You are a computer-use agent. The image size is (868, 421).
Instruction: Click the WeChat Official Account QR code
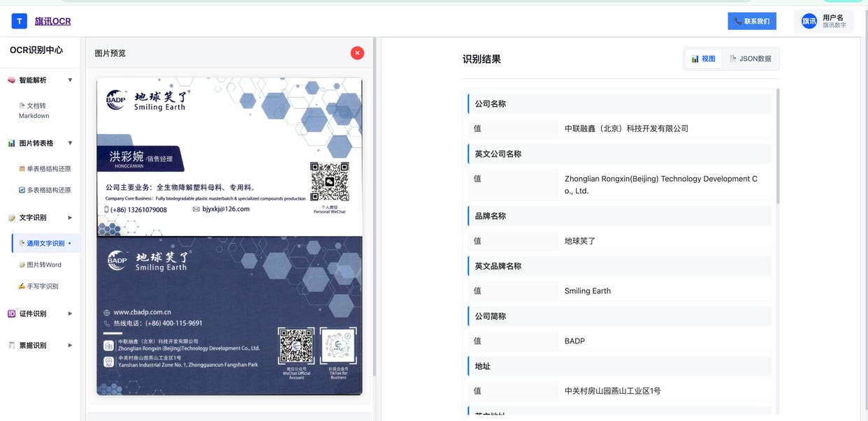point(296,346)
